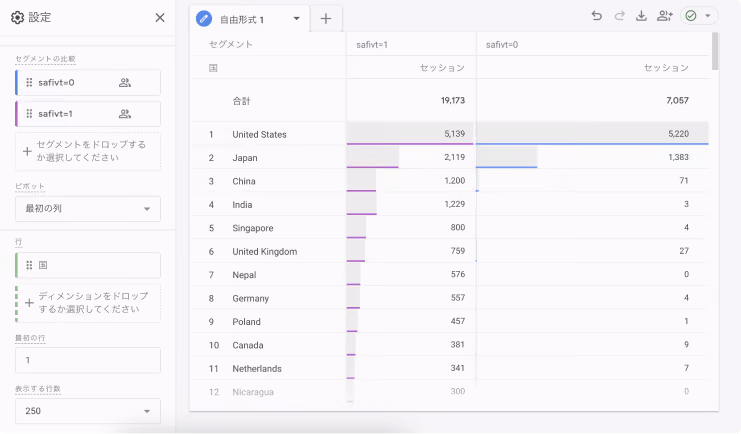Click the table's vertical scrollbar
The width and height of the screenshot is (741, 434).
[x=715, y=51]
